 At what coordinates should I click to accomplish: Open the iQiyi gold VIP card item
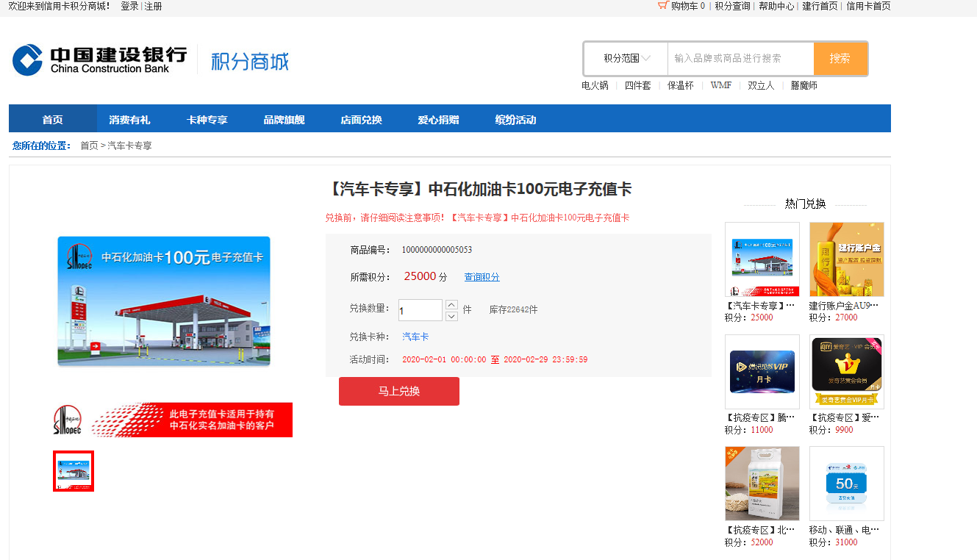pos(846,371)
